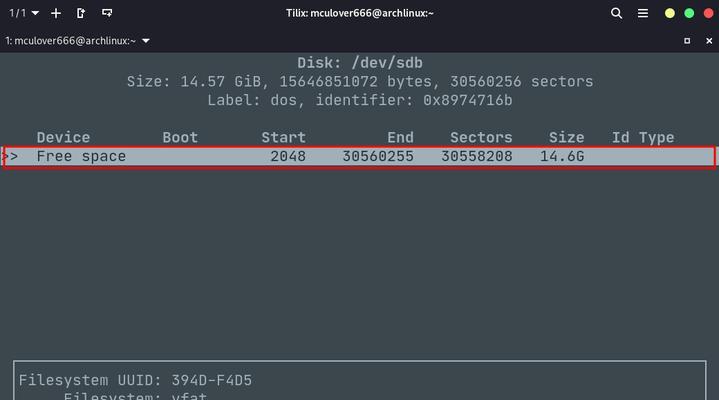Expand the terminal title dropdown arrow
Viewport: 719px width, 400px height.
click(x=146, y=41)
